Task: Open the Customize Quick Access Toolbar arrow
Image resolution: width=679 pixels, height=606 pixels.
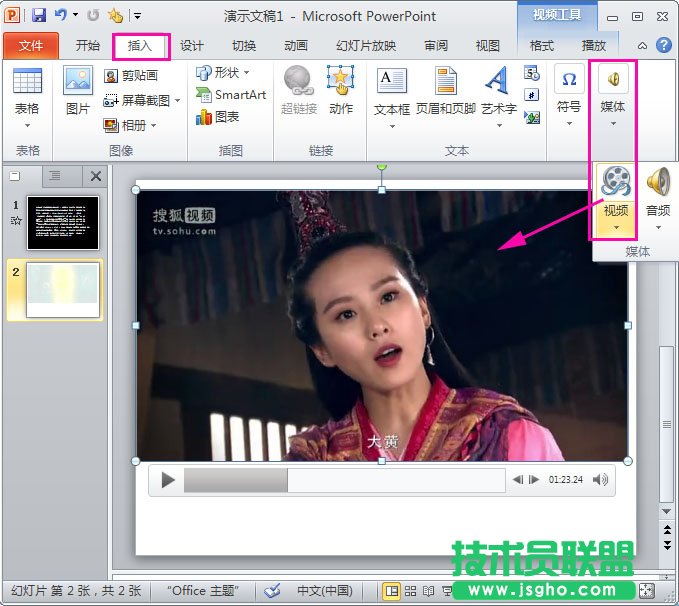Action: pos(137,16)
